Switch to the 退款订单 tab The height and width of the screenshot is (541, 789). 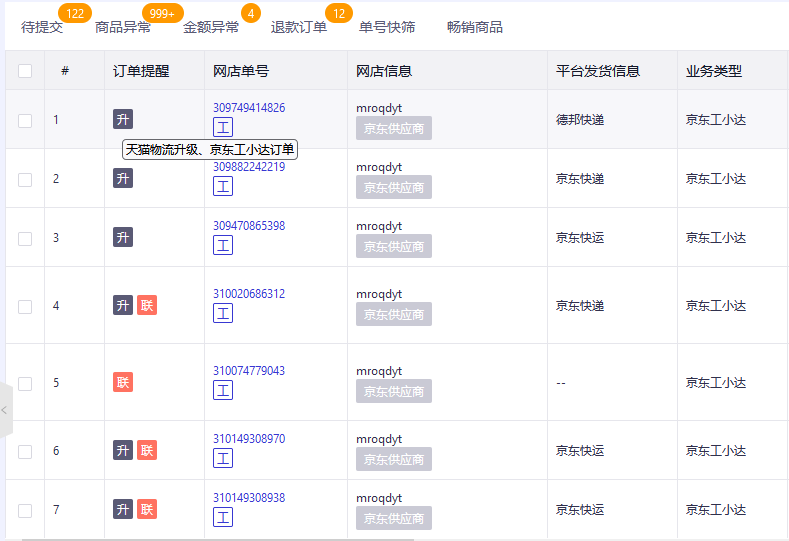click(299, 27)
